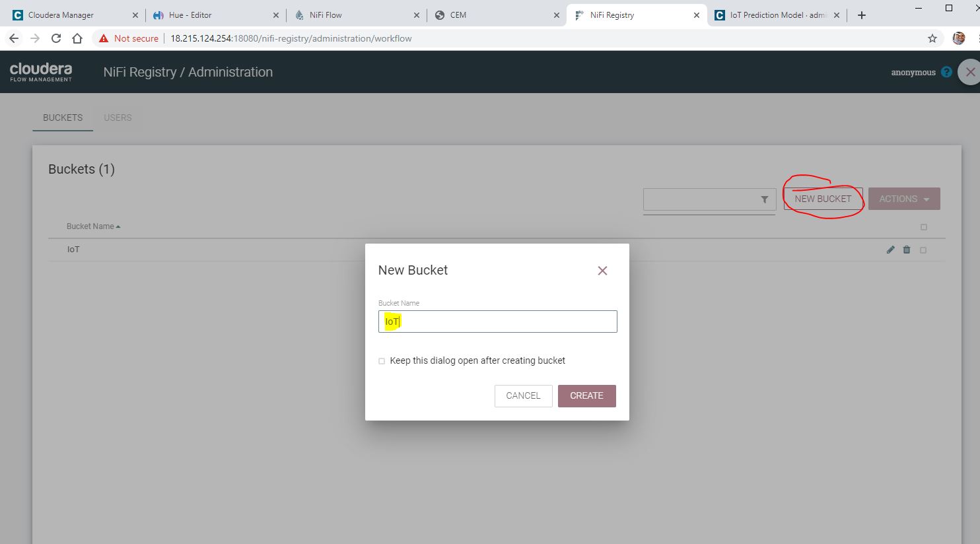This screenshot has width=980, height=544.
Task: Click the pencil edit icon for IoT bucket
Action: pyautogui.click(x=890, y=250)
